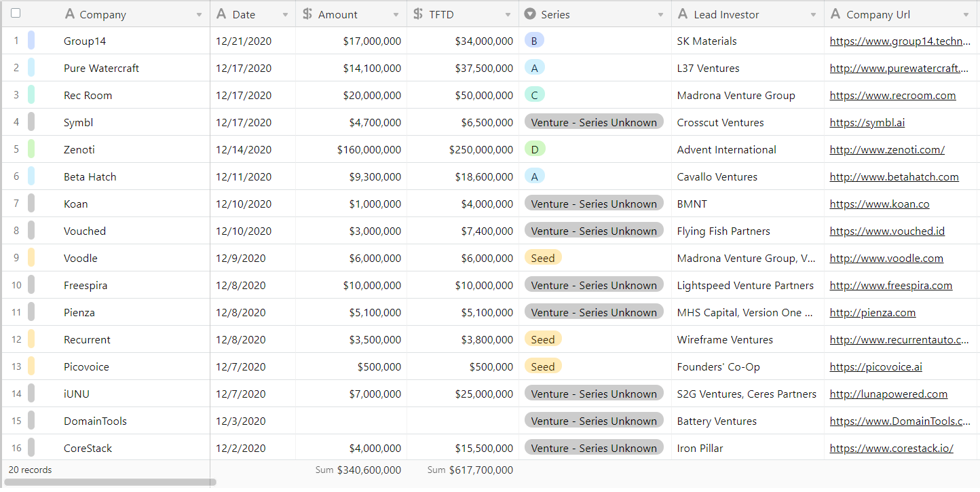The width and height of the screenshot is (980, 492).
Task: Select the Amount sum summary in footer
Action: tap(358, 470)
